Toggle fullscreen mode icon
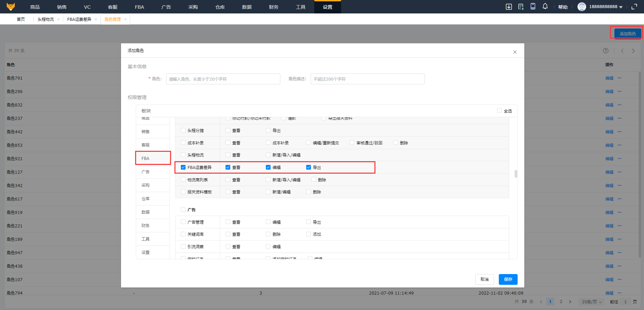644x310 pixels. tap(634, 7)
